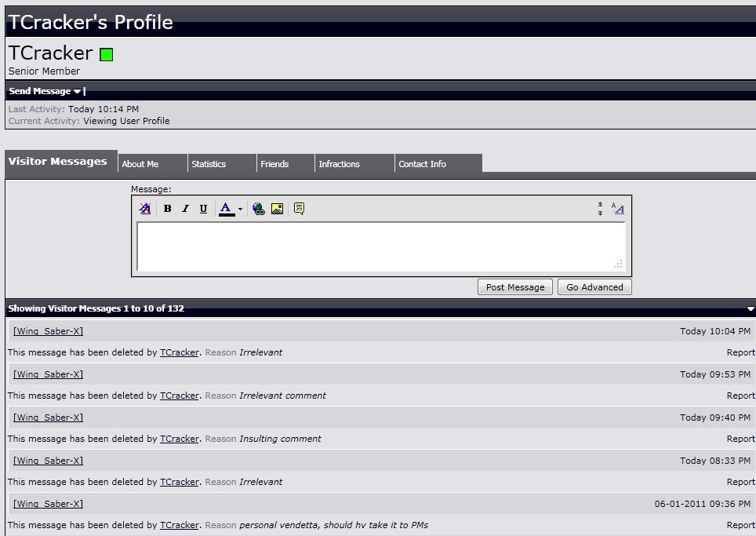Open the font color dropdown arrow
The height and width of the screenshot is (536, 756).
(x=240, y=209)
